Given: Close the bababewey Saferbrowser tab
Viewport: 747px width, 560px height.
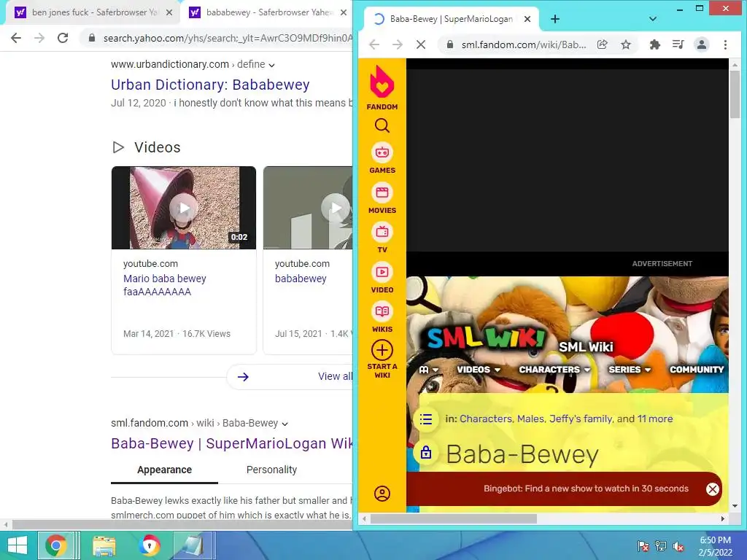Looking at the screenshot, I should tap(344, 12).
